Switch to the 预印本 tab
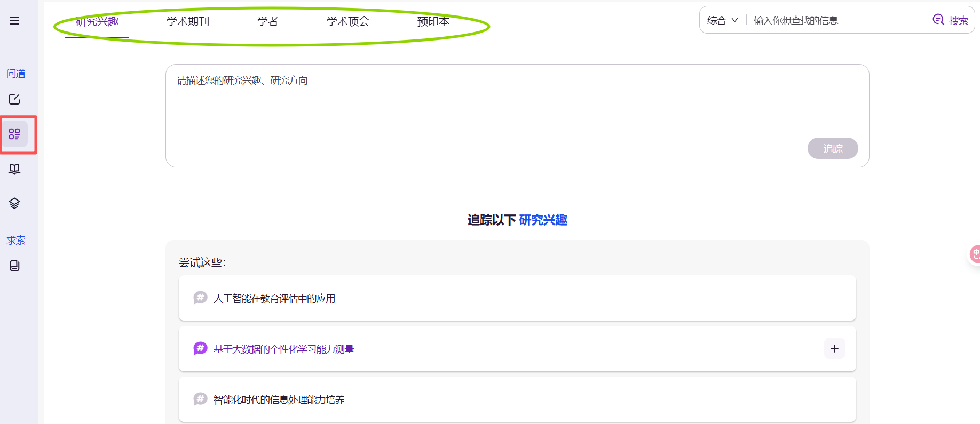980x424 pixels. 433,22
